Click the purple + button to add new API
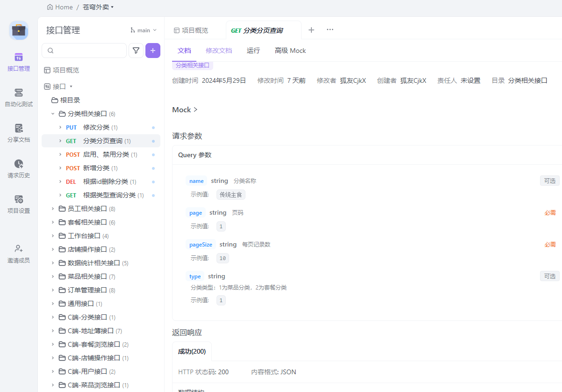562x392 pixels. point(153,50)
